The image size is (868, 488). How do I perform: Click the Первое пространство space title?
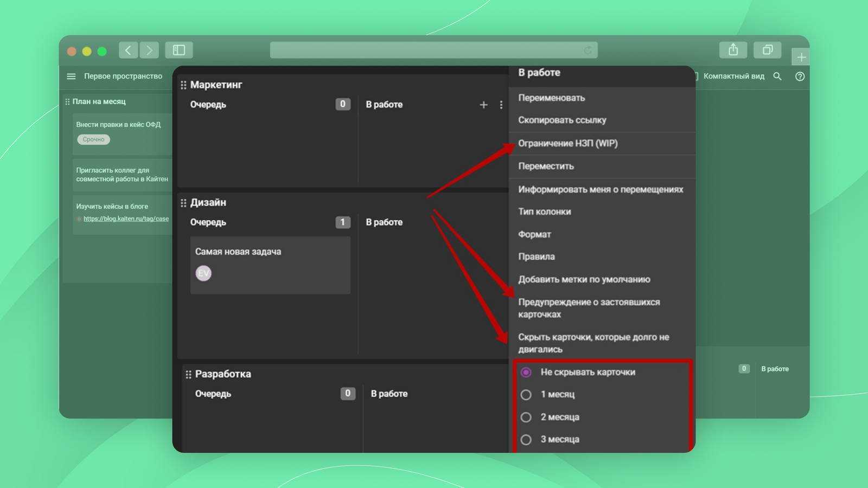[x=123, y=76]
